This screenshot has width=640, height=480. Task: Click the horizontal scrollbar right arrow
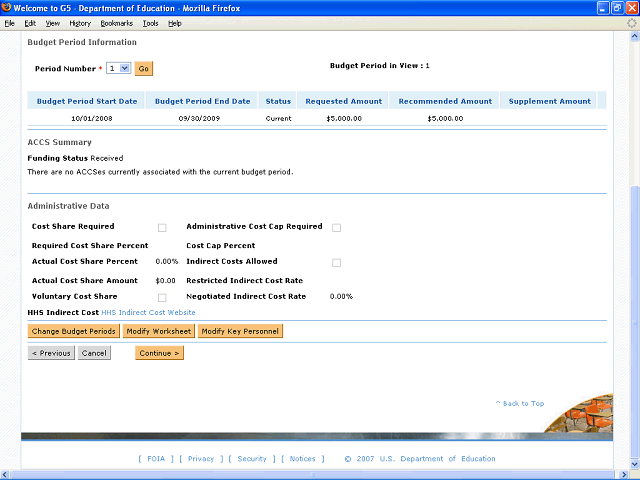click(624, 475)
